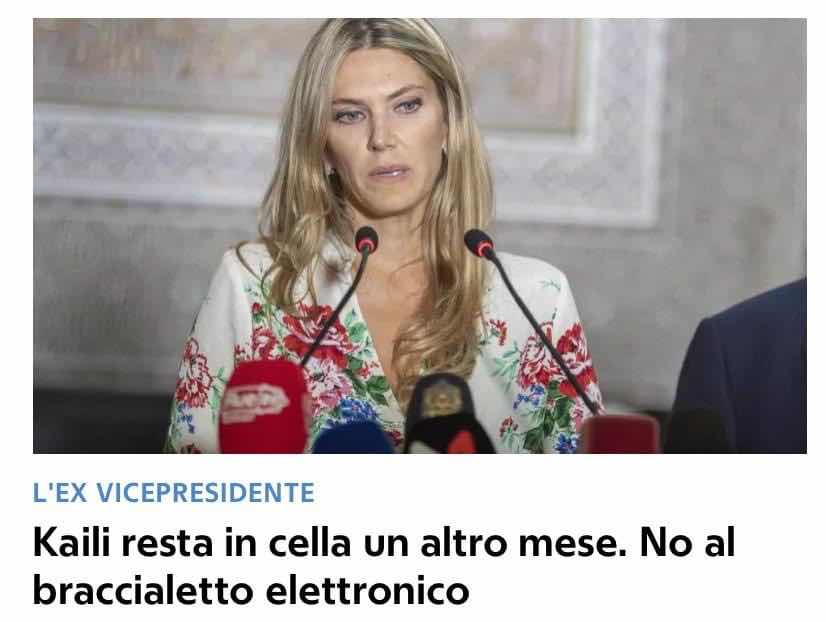Click the word 'elettronico' in the headline
This screenshot has height=622, width=826.
[x=367, y=590]
